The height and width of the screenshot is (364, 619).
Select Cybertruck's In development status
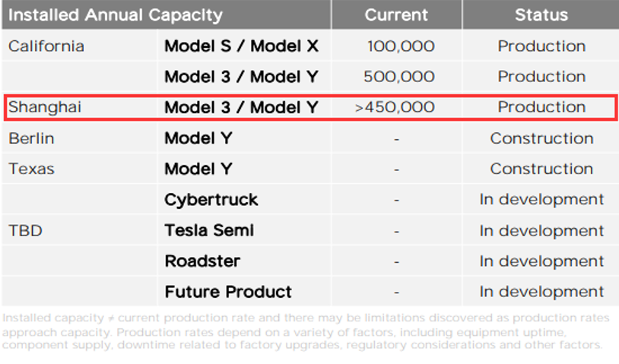[541, 200]
